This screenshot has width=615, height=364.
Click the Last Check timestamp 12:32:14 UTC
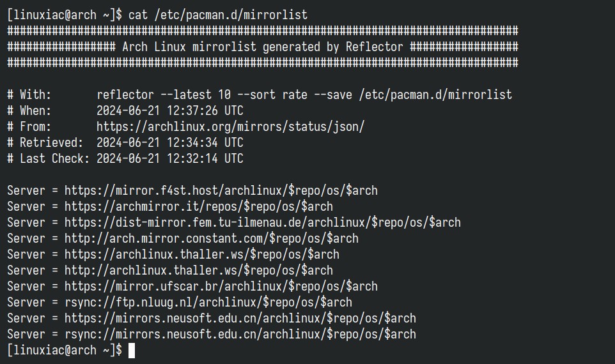(x=170, y=158)
